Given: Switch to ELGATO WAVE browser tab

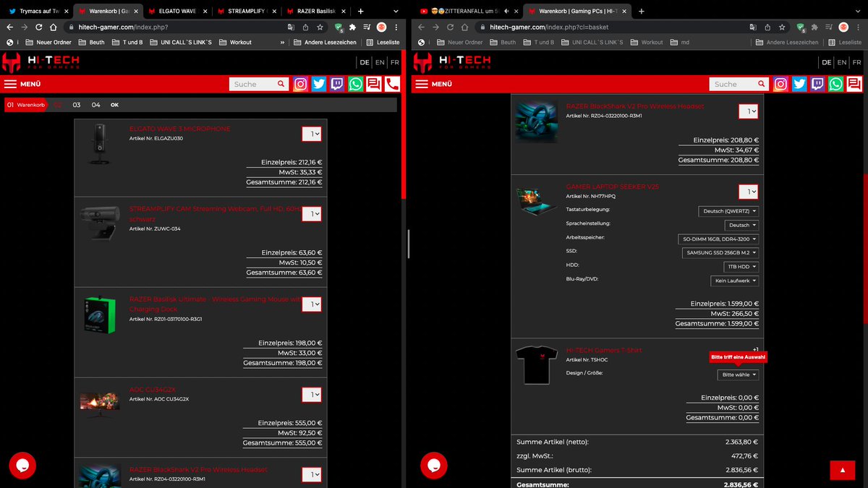Looking at the screenshot, I should [179, 12].
